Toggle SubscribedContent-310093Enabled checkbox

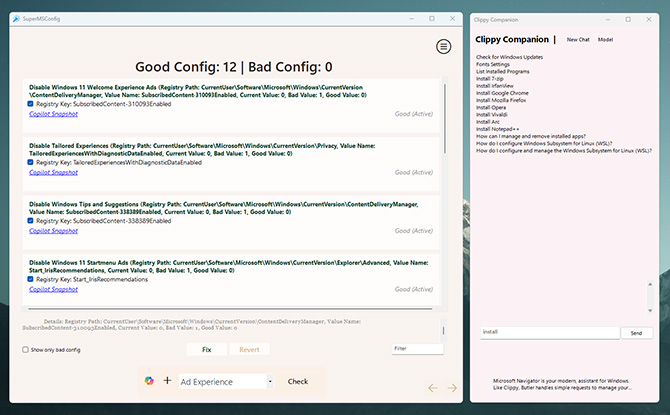click(x=30, y=104)
